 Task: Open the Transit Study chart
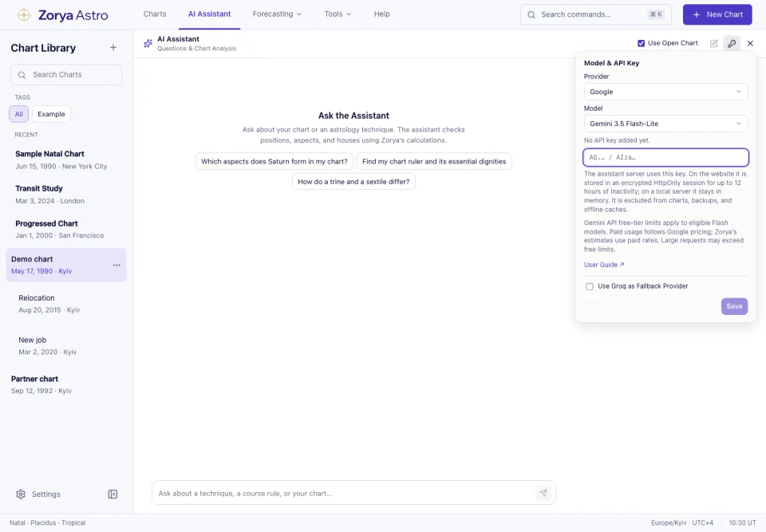[x=66, y=195]
